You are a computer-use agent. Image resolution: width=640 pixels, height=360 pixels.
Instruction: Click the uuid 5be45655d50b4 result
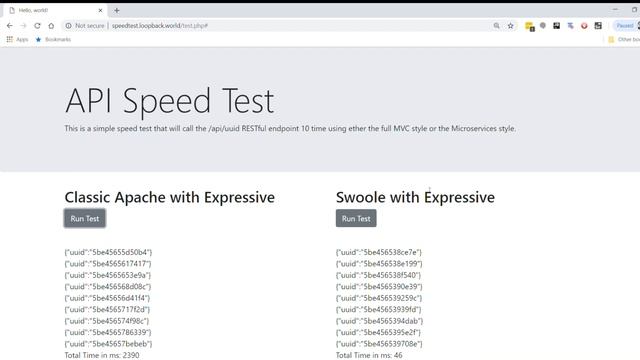click(108, 252)
